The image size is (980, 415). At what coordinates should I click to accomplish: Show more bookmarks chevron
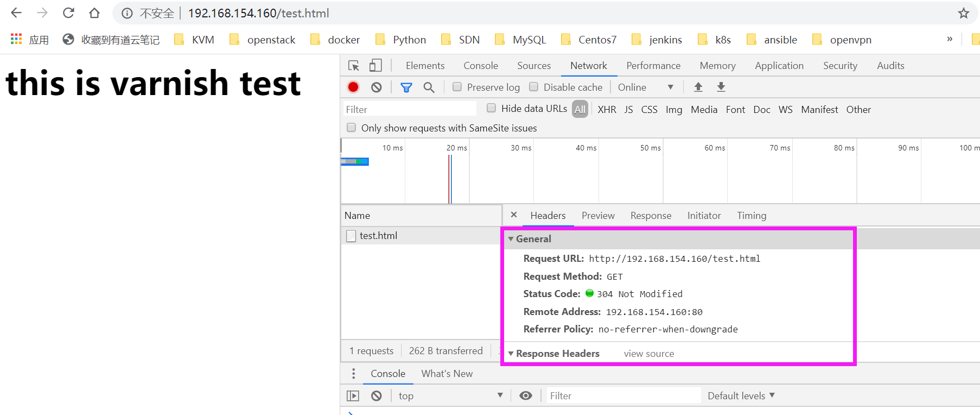click(x=950, y=39)
